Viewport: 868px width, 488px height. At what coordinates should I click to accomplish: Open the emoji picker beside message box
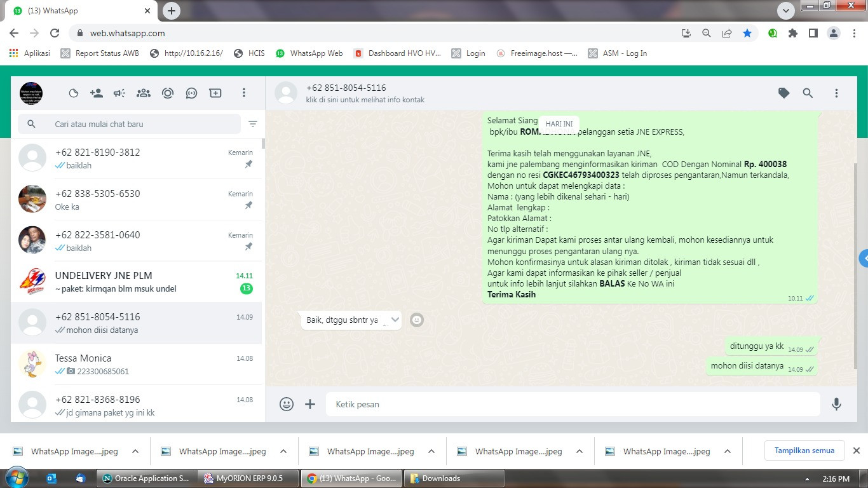pos(287,404)
